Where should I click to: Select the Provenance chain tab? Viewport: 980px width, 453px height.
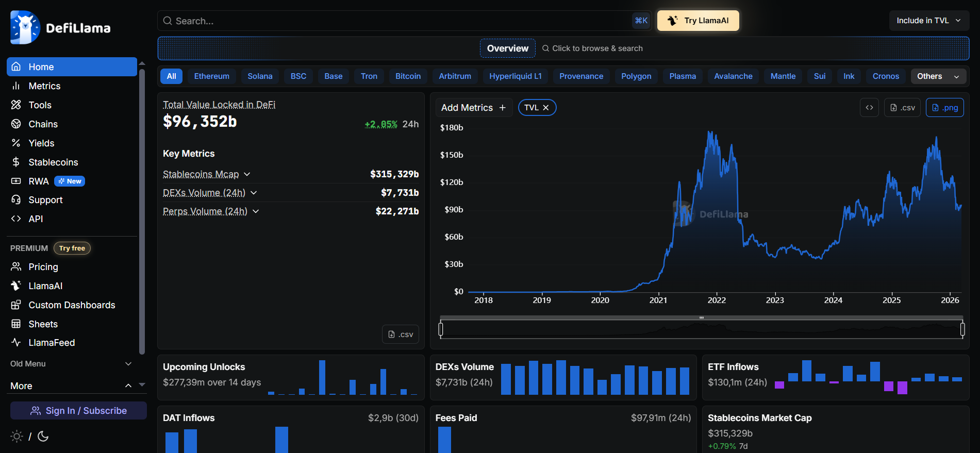coord(582,76)
